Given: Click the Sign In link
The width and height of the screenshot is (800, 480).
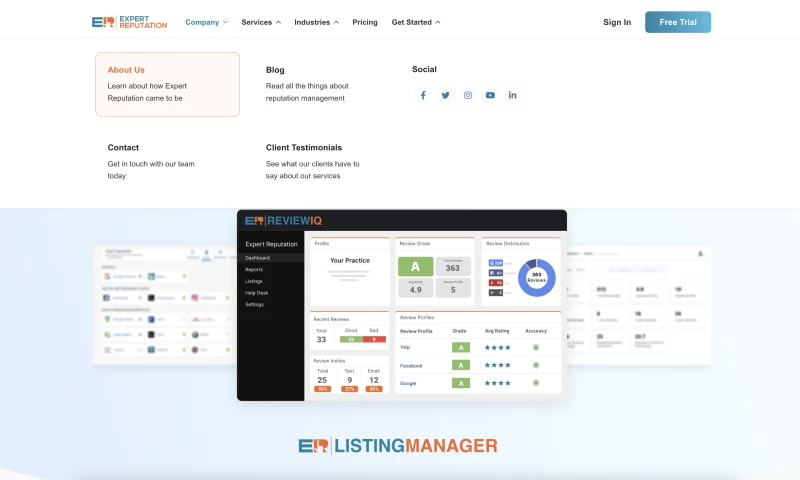Looking at the screenshot, I should (x=617, y=22).
